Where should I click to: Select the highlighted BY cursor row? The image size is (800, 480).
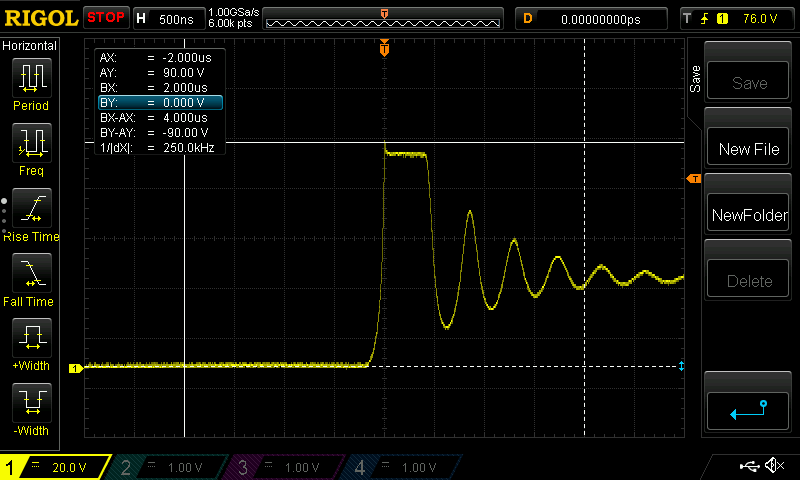tap(160, 103)
